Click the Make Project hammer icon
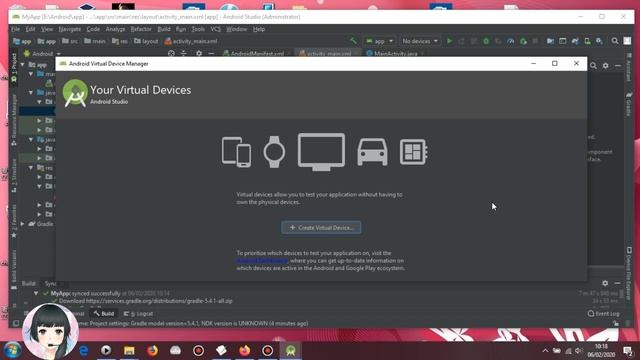The image size is (640, 360). [x=353, y=41]
